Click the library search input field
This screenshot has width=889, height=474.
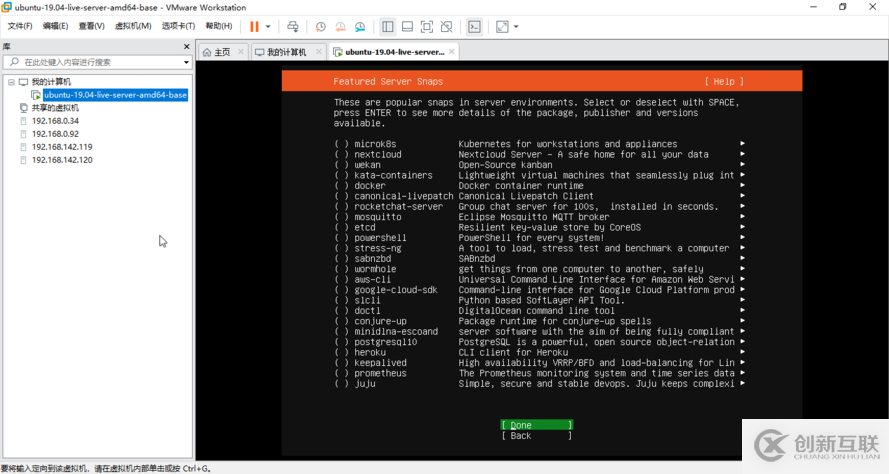96,62
